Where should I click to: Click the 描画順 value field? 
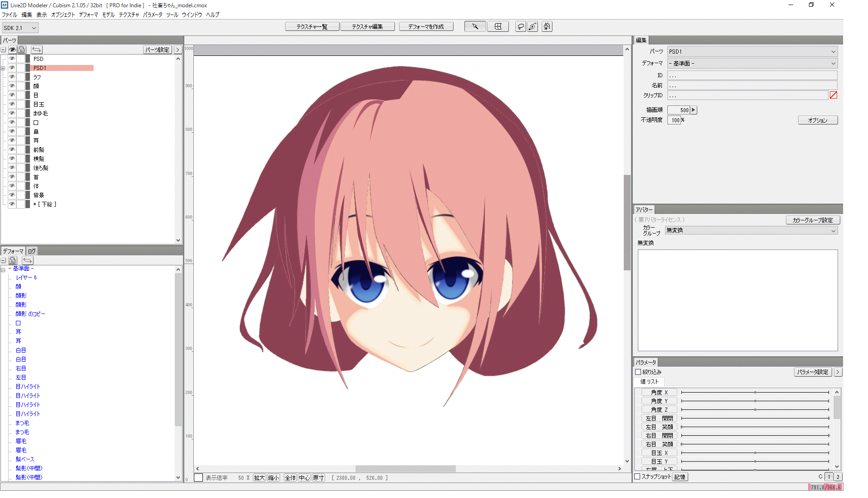[x=679, y=110]
